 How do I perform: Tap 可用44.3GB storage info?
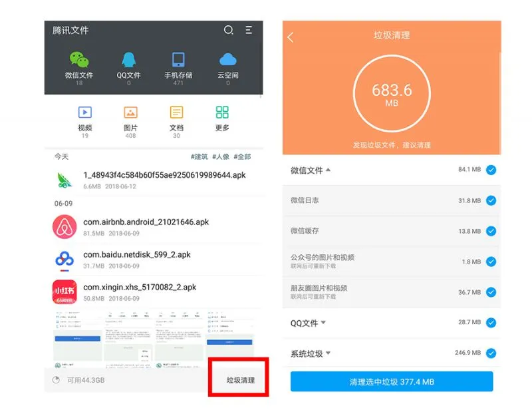click(86, 380)
